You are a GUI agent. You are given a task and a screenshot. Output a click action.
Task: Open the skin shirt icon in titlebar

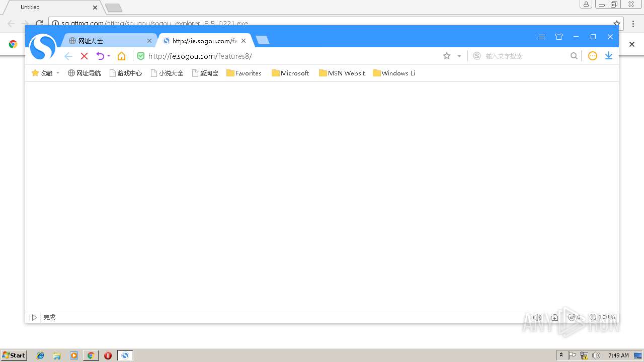[x=559, y=37]
